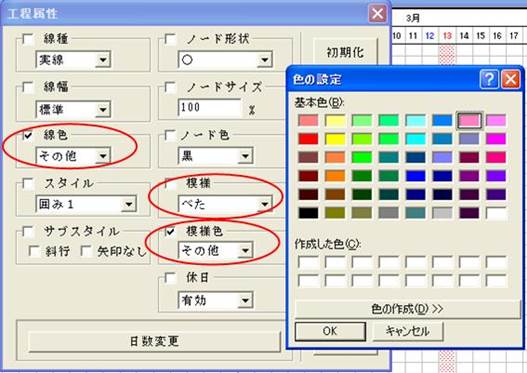Screen dimensions: 527x373
Task: Select the olive swatch in last row
Action: coord(335,213)
